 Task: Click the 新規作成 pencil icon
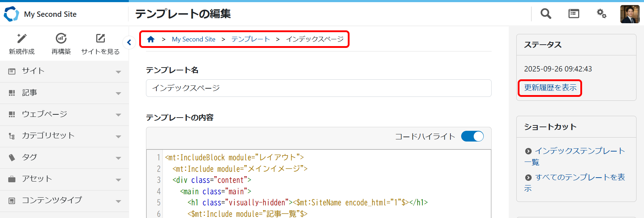[22, 39]
